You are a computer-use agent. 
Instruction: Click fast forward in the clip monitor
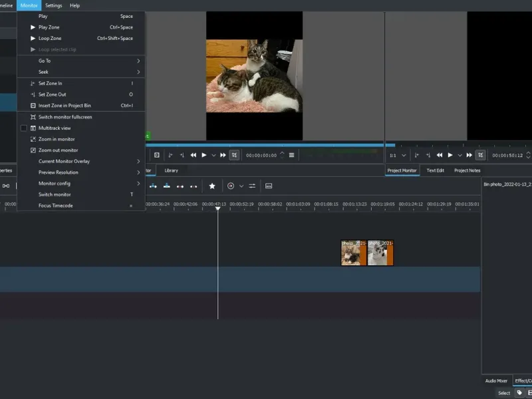coord(223,155)
